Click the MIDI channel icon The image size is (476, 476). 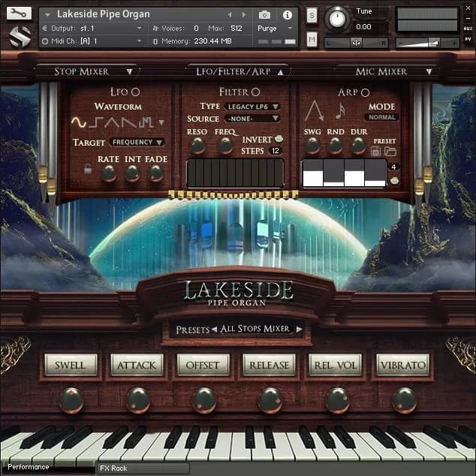tap(45, 41)
